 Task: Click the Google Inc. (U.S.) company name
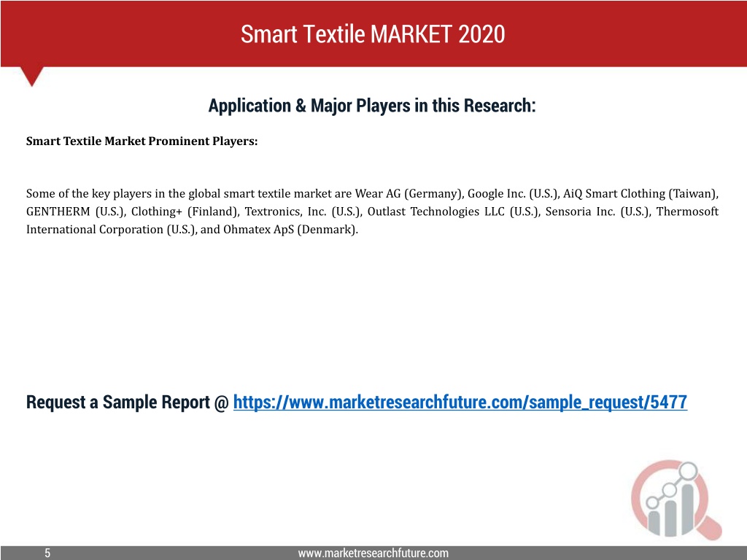[x=513, y=194]
